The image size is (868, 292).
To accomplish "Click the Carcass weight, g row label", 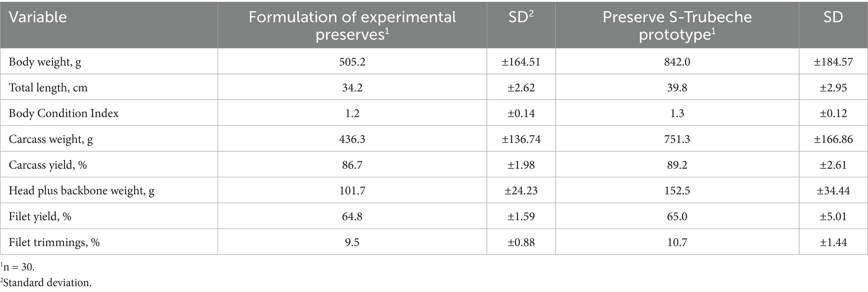I will (51, 139).
